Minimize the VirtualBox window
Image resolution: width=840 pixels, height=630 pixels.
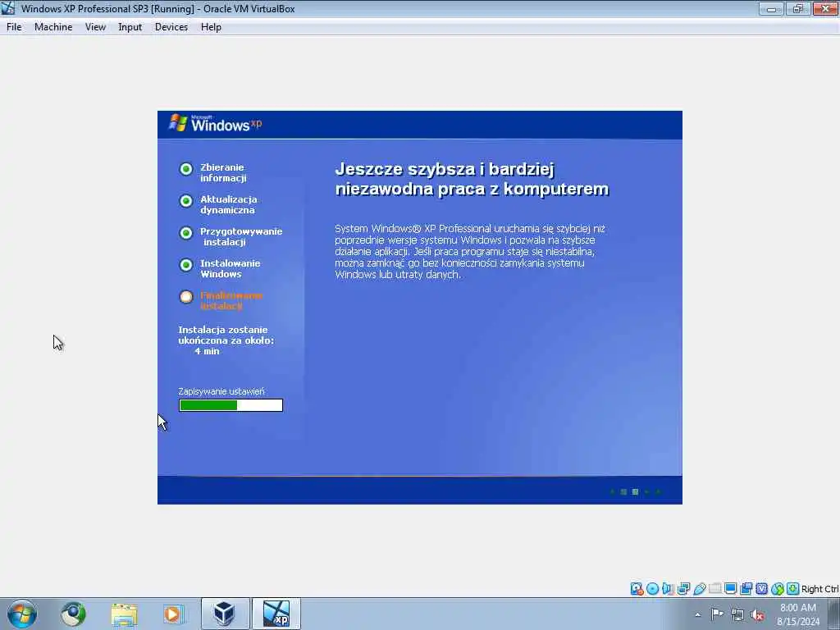coord(771,8)
